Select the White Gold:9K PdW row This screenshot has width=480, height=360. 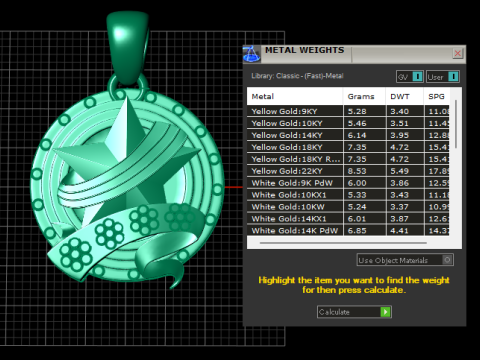coord(348,183)
